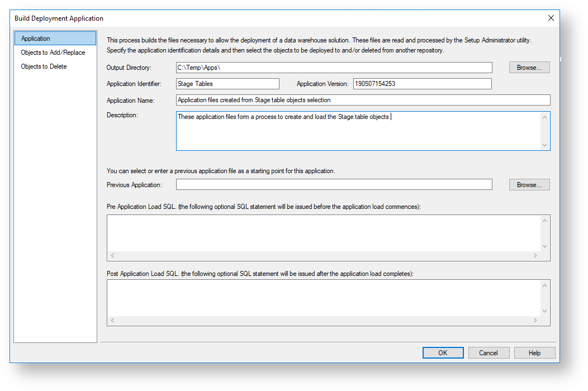The width and height of the screenshot is (588, 391).
Task: Open the Objects to Add/Replace page
Action: click(x=53, y=53)
